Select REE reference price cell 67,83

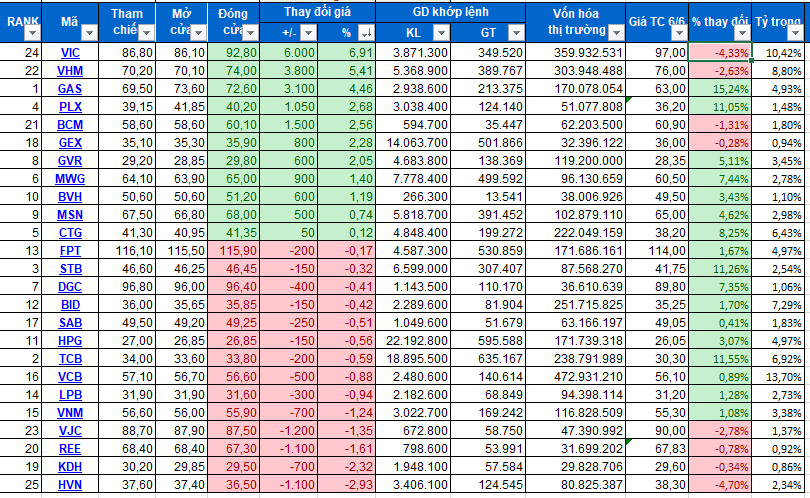coord(657,449)
